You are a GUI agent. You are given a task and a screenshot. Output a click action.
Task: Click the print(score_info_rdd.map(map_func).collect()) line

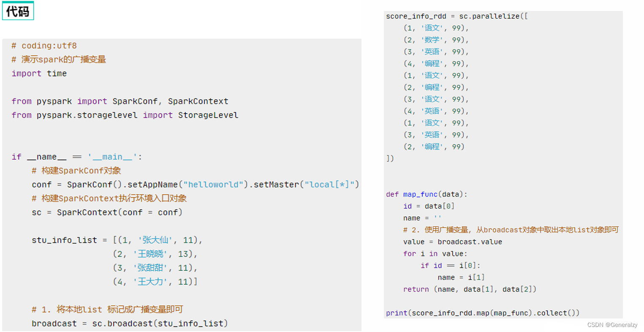tap(483, 313)
